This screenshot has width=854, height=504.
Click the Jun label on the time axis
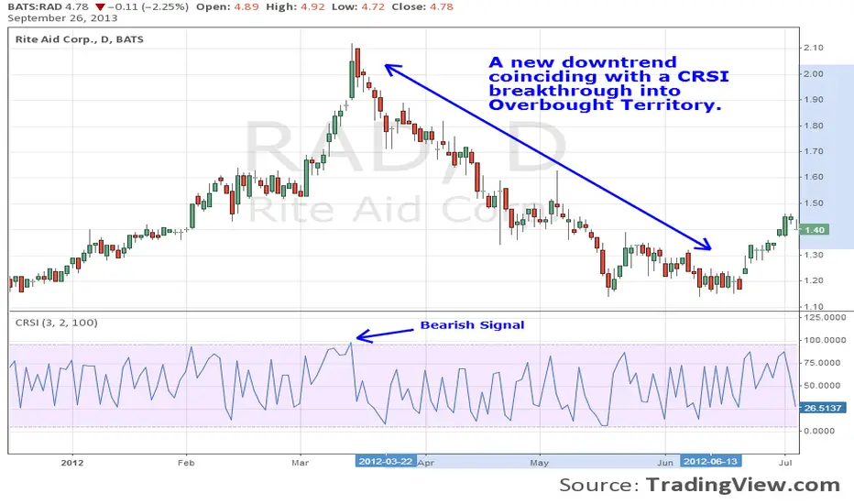coord(665,463)
